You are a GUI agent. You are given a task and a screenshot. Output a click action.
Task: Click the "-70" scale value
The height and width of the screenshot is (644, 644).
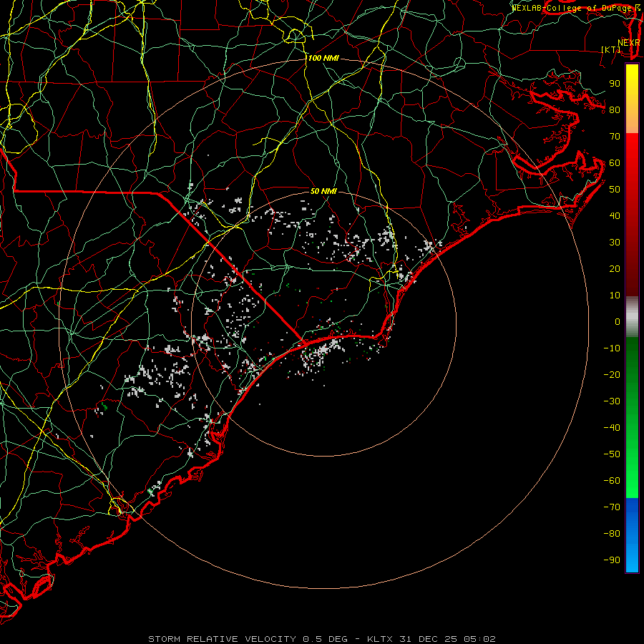point(612,507)
